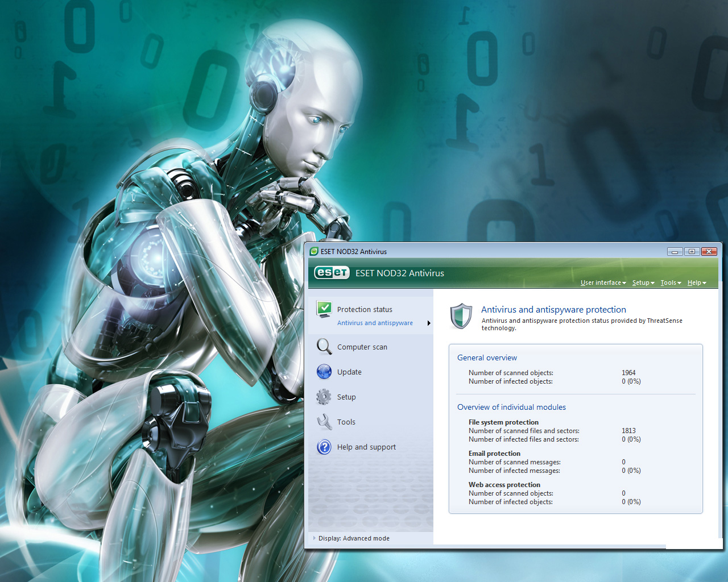Click the Email protection label

[x=494, y=454]
